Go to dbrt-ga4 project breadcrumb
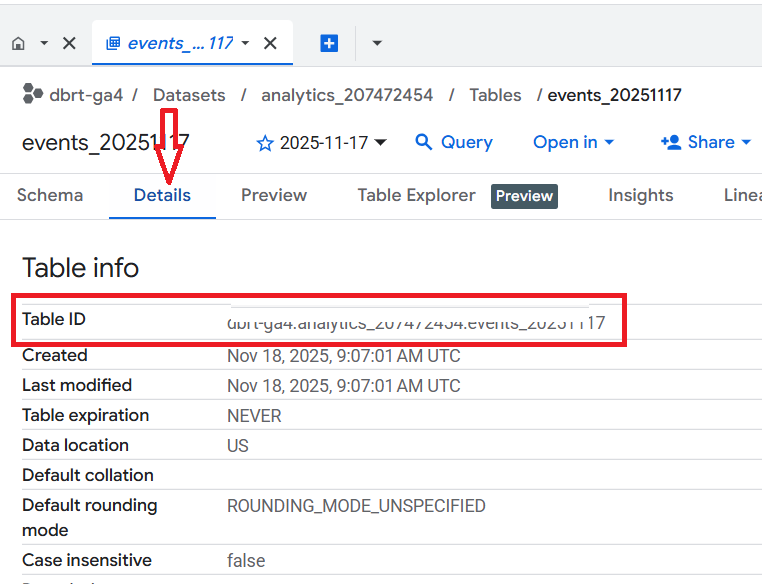The image size is (762, 584). coord(86,95)
